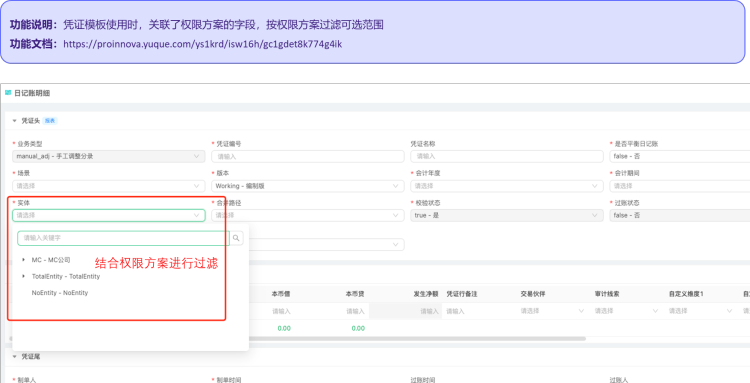Open the 交易伙伴 dropdown cell
The width and height of the screenshot is (750, 383).
click(553, 311)
